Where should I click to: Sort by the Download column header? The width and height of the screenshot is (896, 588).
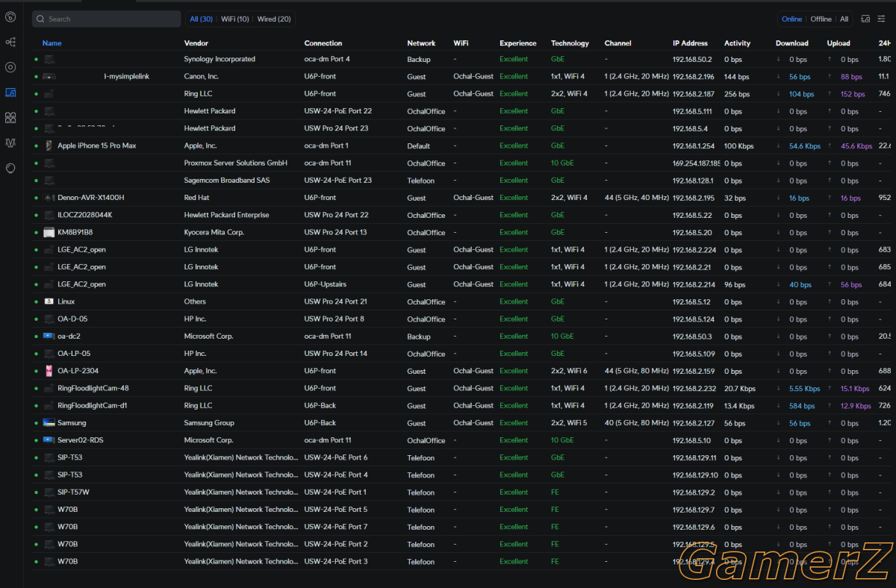click(x=791, y=43)
